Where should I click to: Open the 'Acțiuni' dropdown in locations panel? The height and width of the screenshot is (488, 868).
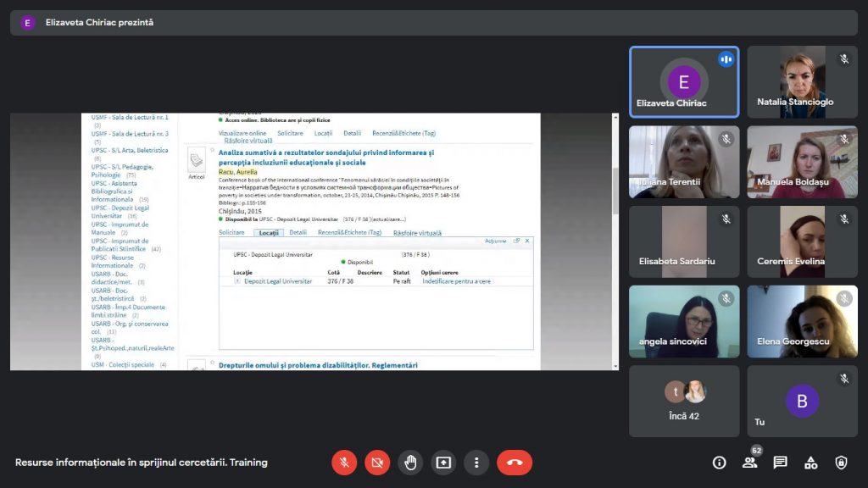[x=495, y=241]
